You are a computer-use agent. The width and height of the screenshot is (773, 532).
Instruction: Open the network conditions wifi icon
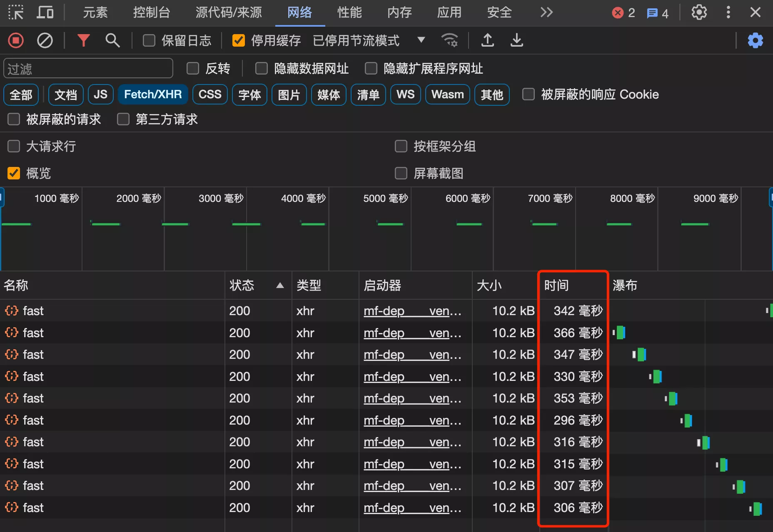point(449,40)
